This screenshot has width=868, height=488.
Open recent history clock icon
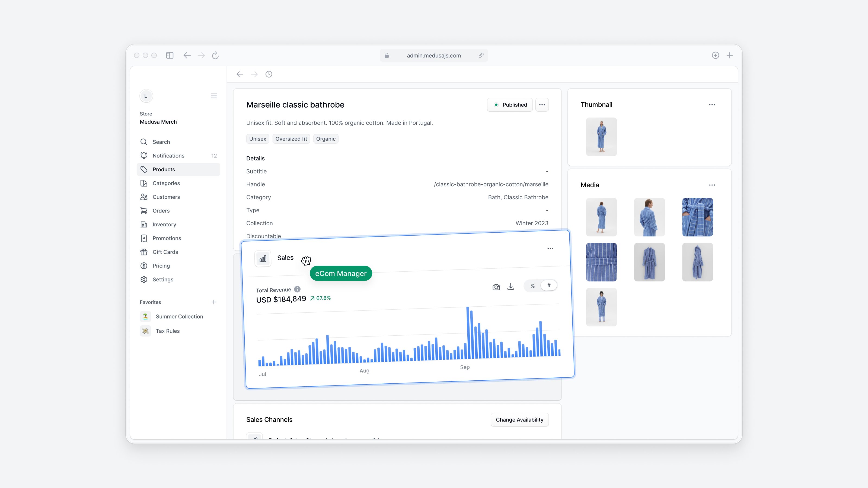pos(269,74)
